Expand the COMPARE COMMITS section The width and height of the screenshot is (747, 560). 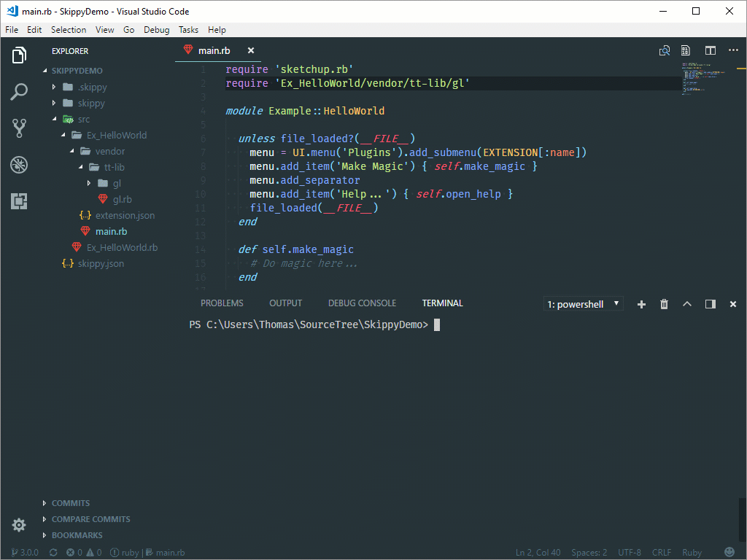click(x=90, y=519)
